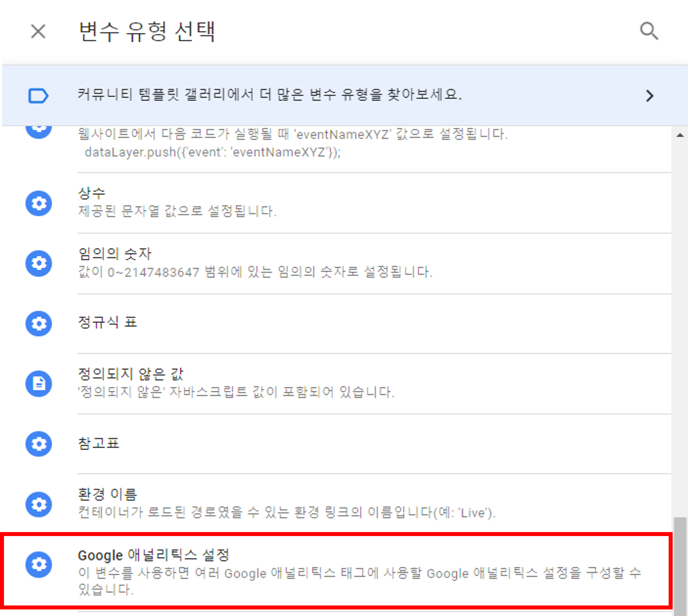Choose the 정의되지 않은 값 variable type
This screenshot has width=688, height=616.
[x=131, y=374]
